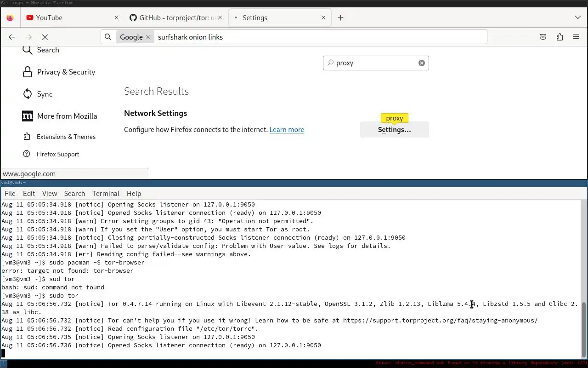Click the terminal vertical scrollbar thumb
This screenshot has width=588, height=368.
coord(584,329)
